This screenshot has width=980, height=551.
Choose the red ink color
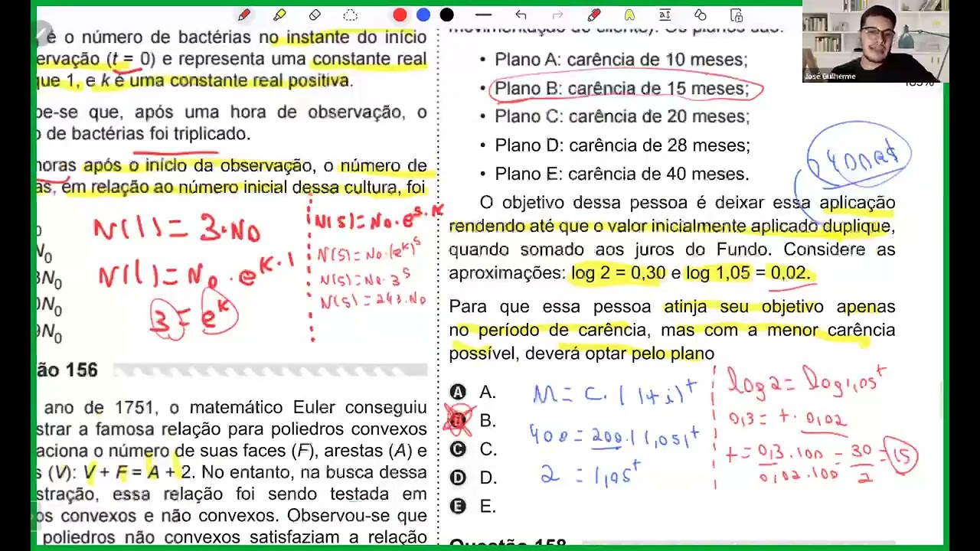coord(400,15)
